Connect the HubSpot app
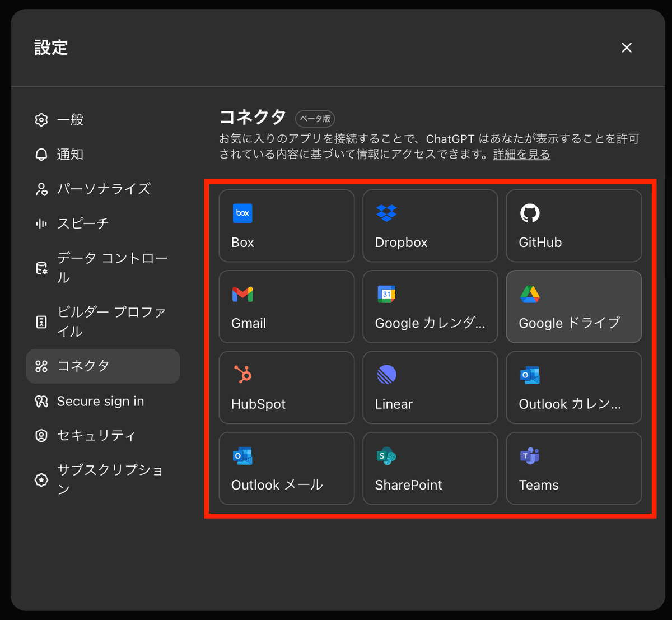The image size is (672, 620). click(286, 388)
